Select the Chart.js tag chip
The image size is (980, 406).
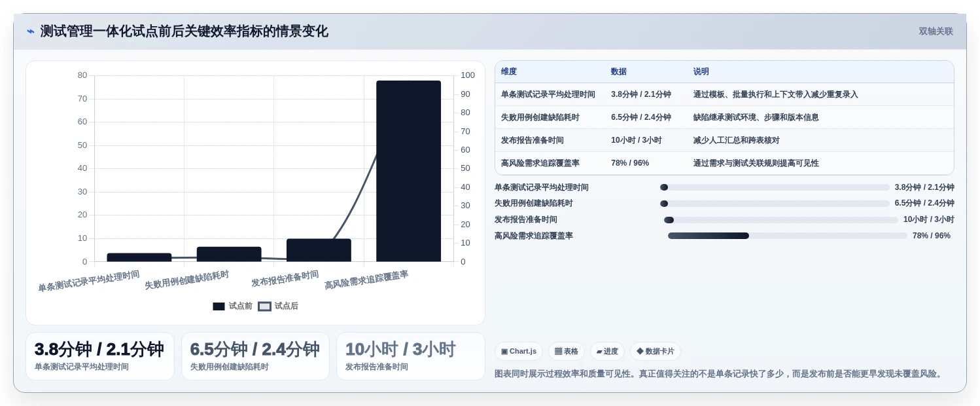[519, 352]
